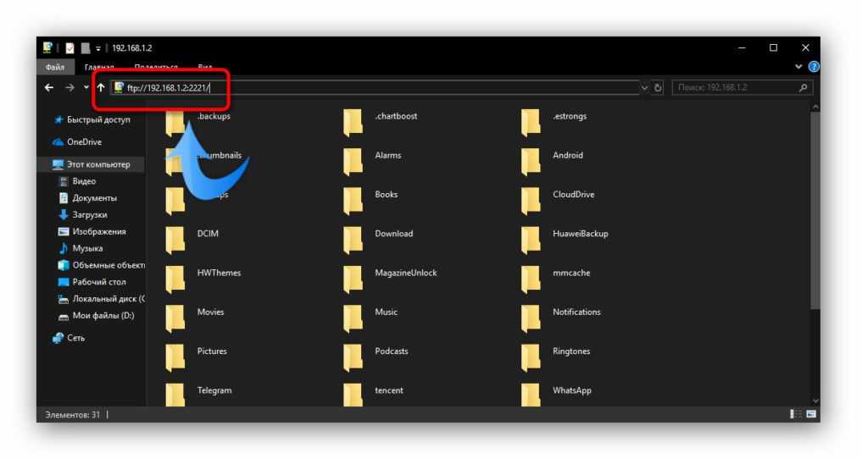Open the recent locations dropdown arrow
This screenshot has height=459, width=868.
tap(86, 87)
